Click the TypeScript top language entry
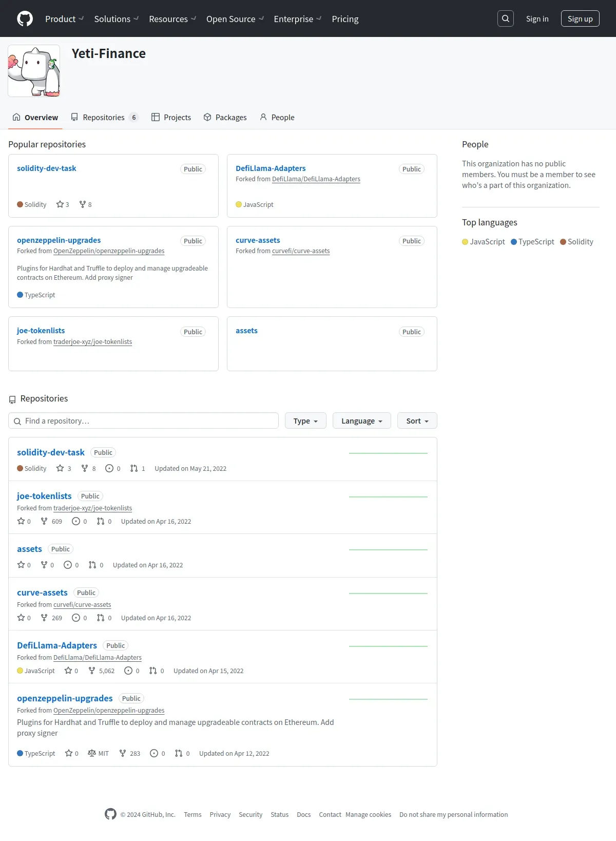Viewport: 616px width, 841px height. (x=532, y=242)
